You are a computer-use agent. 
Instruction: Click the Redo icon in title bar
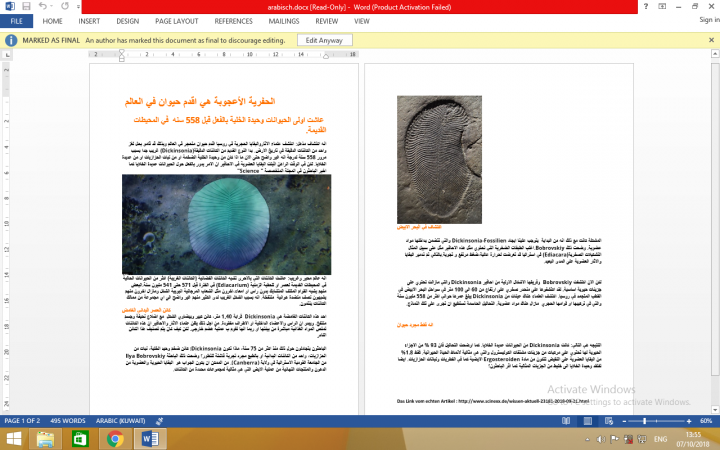click(65, 6)
